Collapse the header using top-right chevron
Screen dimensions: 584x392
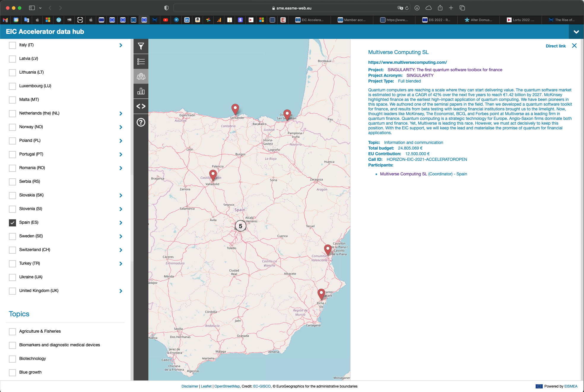click(576, 32)
